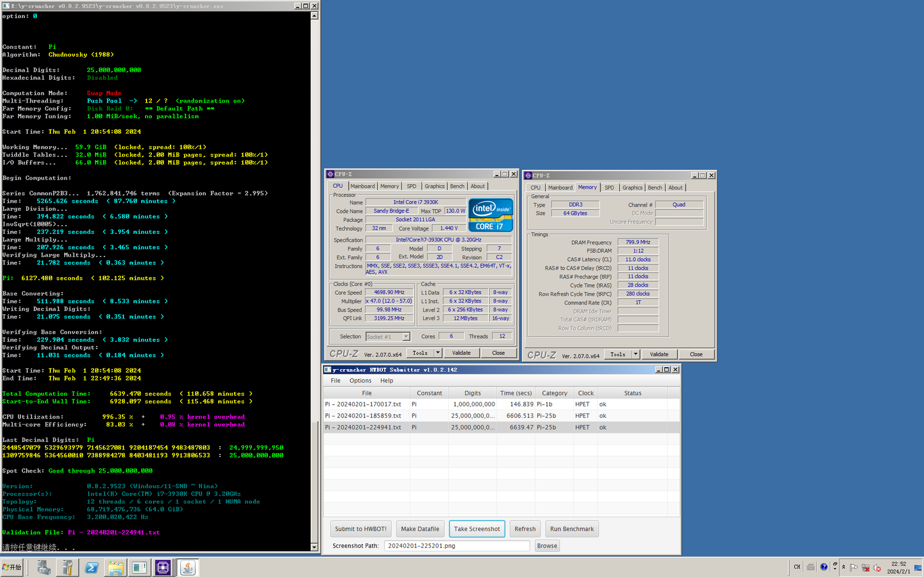
Task: Click the server tools wrench icon in taskbar
Action: click(x=67, y=567)
